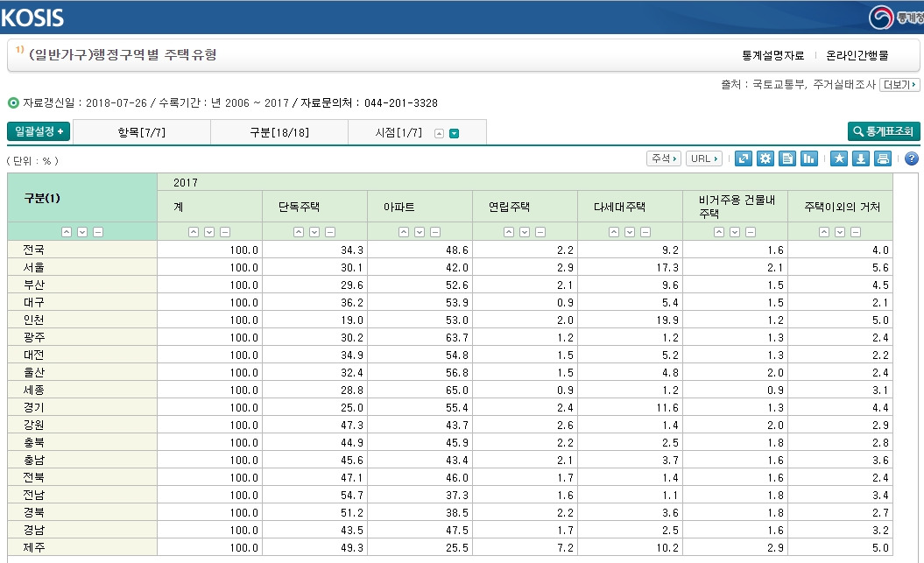The width and height of the screenshot is (924, 563).
Task: Open 일괄설정 + batch settings
Action: click(39, 131)
